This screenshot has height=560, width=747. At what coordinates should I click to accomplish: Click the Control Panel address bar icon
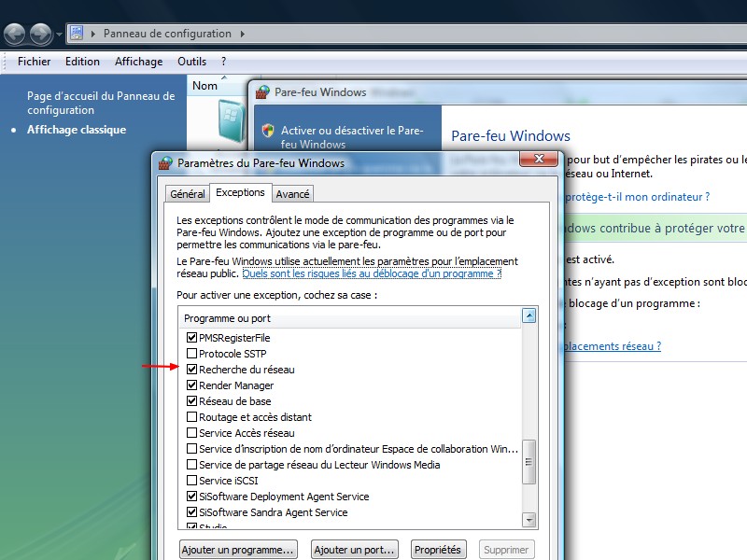(77, 33)
